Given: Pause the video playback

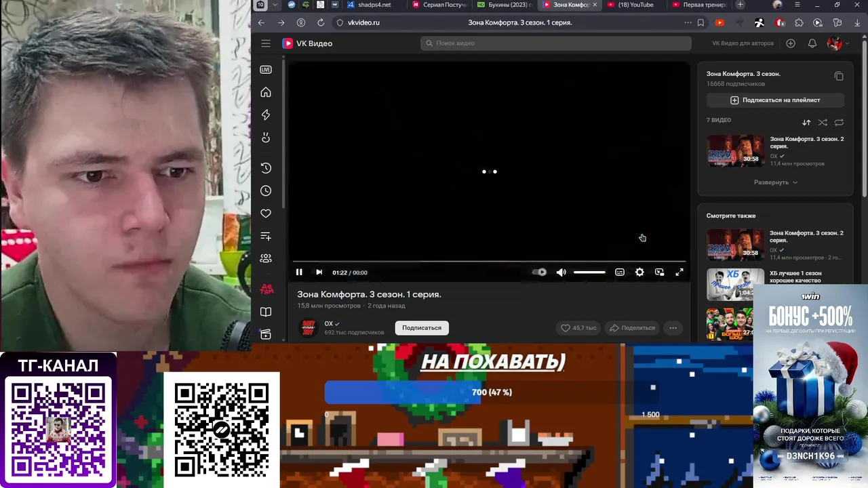Looking at the screenshot, I should pos(299,272).
